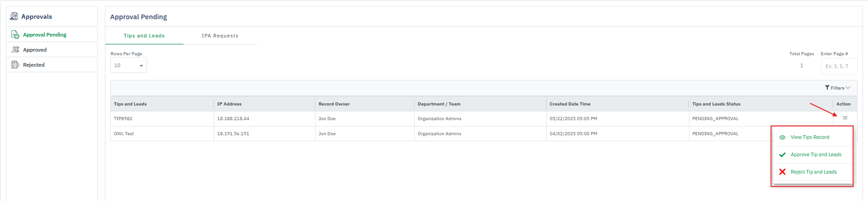Go to Rejected in the sidebar
Viewport: 868px width, 201px height.
pyautogui.click(x=34, y=65)
